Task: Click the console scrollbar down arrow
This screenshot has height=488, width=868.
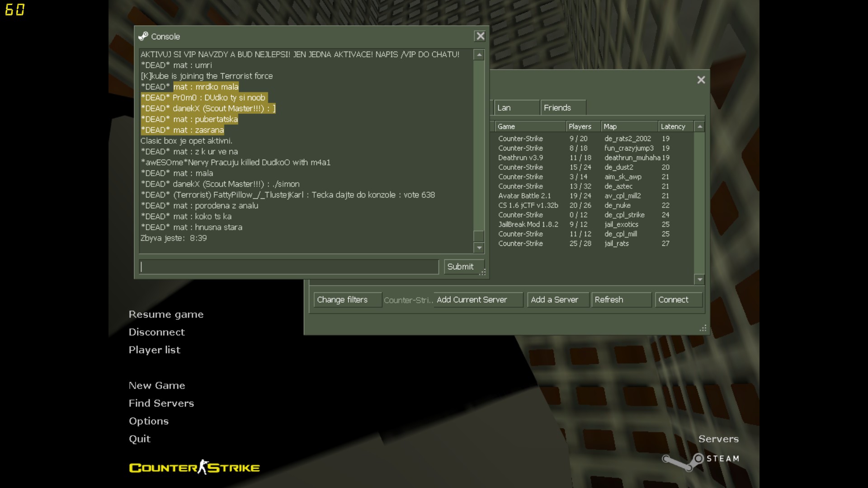Action: [479, 248]
